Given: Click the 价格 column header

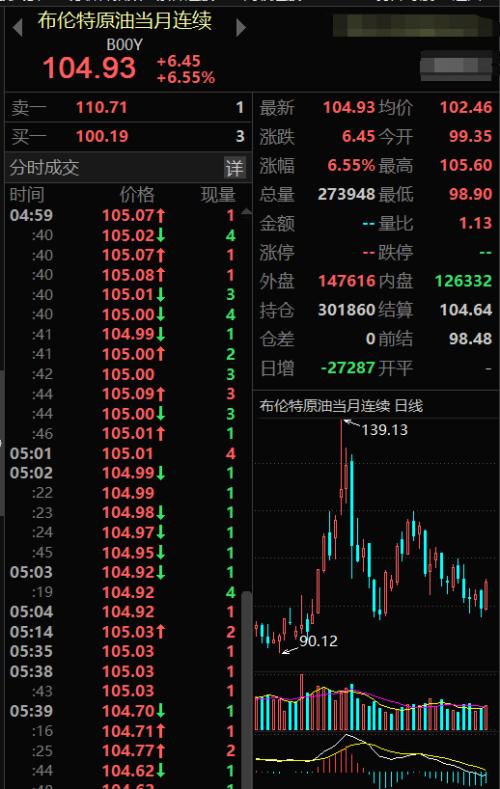Looking at the screenshot, I should (x=136, y=195).
